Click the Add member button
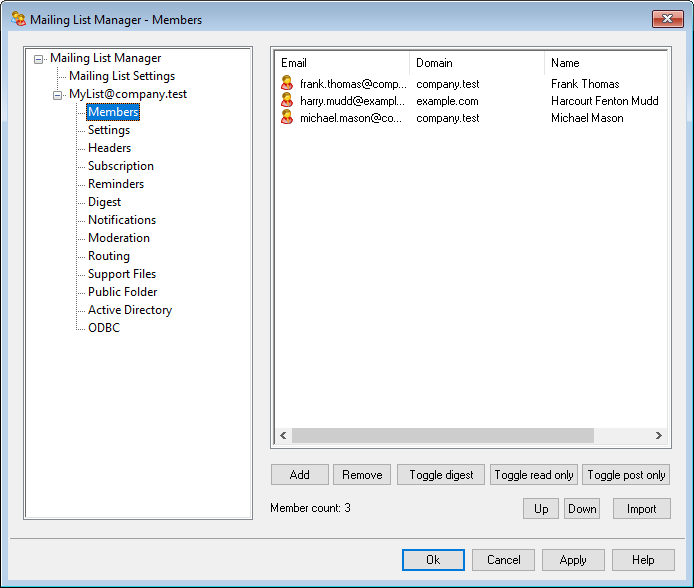This screenshot has height=588, width=694. click(299, 475)
